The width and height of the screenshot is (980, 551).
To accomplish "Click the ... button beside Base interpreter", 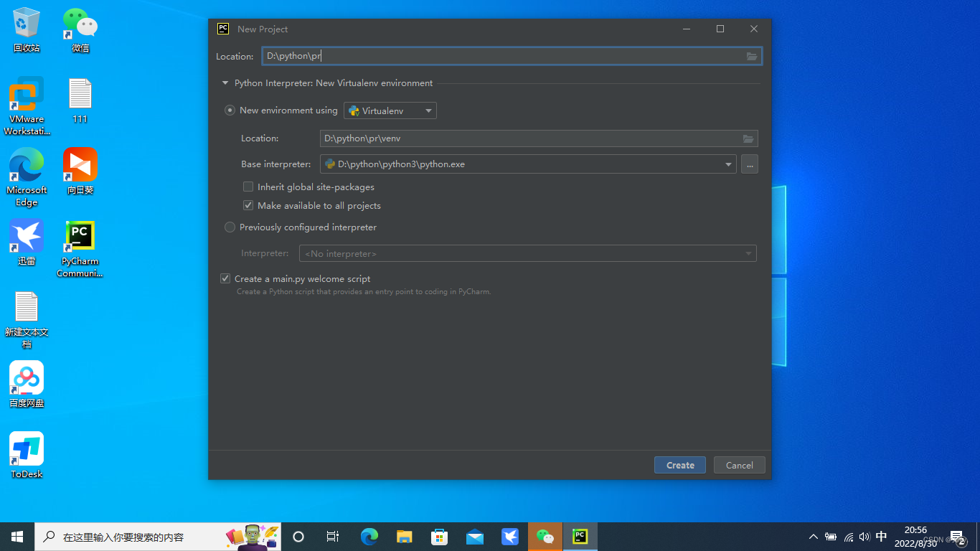I will coord(749,164).
